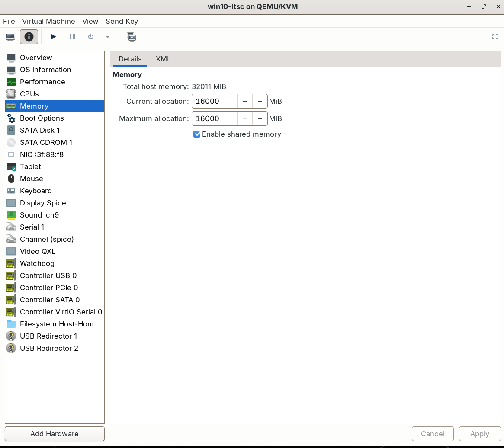Click the graphical console monitor icon
This screenshot has height=448, width=504.
(x=11, y=37)
